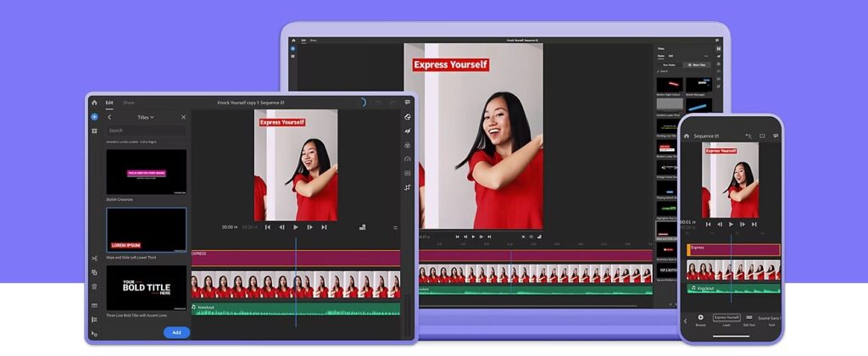
Task: Close the Titles panel on tablet
Action: [x=183, y=117]
